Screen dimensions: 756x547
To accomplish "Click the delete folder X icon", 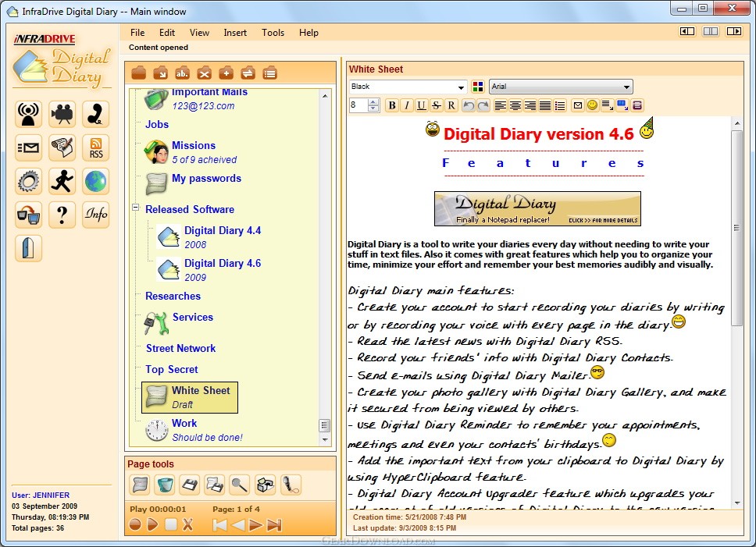I will 204,73.
